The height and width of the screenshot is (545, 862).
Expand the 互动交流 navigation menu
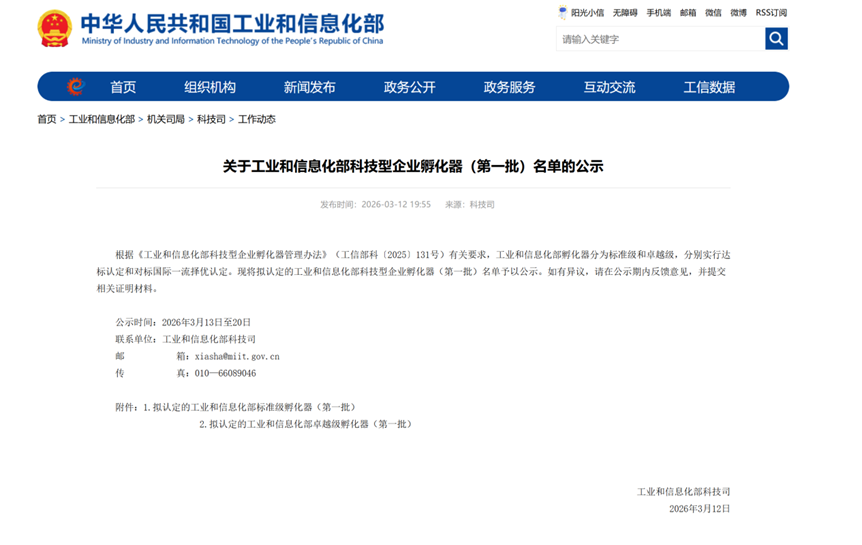click(x=610, y=87)
